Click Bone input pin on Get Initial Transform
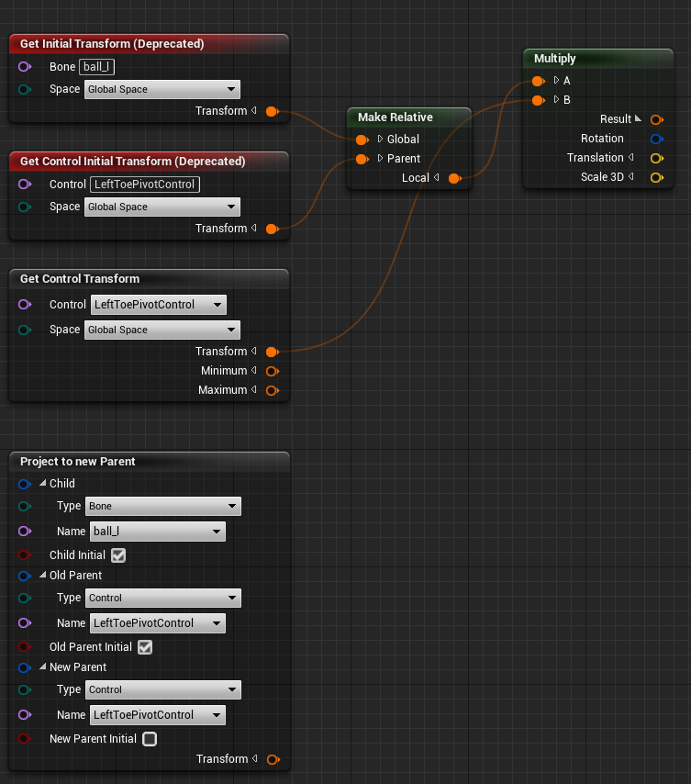 25,66
